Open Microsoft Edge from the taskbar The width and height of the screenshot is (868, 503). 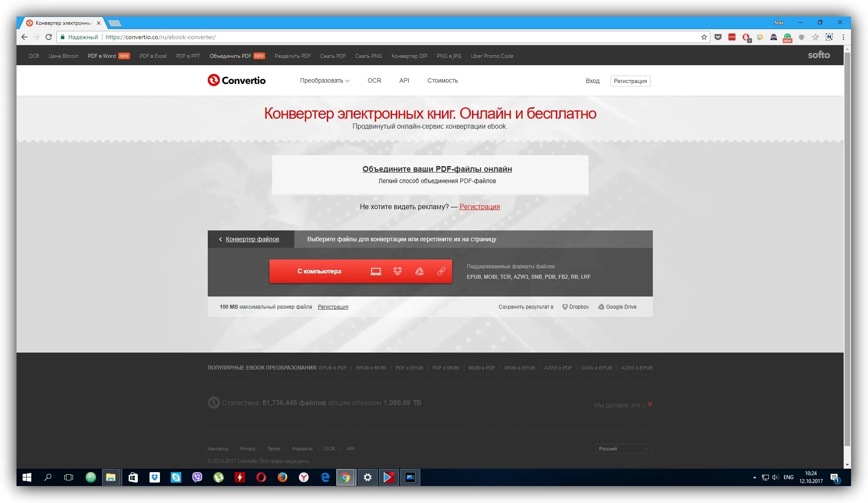point(325,477)
